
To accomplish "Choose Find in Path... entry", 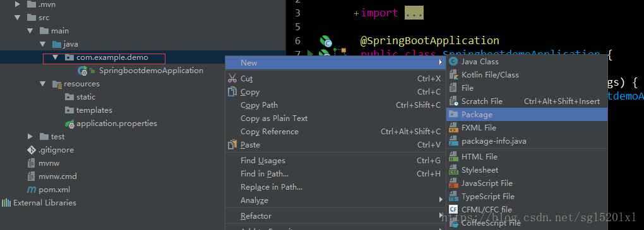I will pos(335,174).
